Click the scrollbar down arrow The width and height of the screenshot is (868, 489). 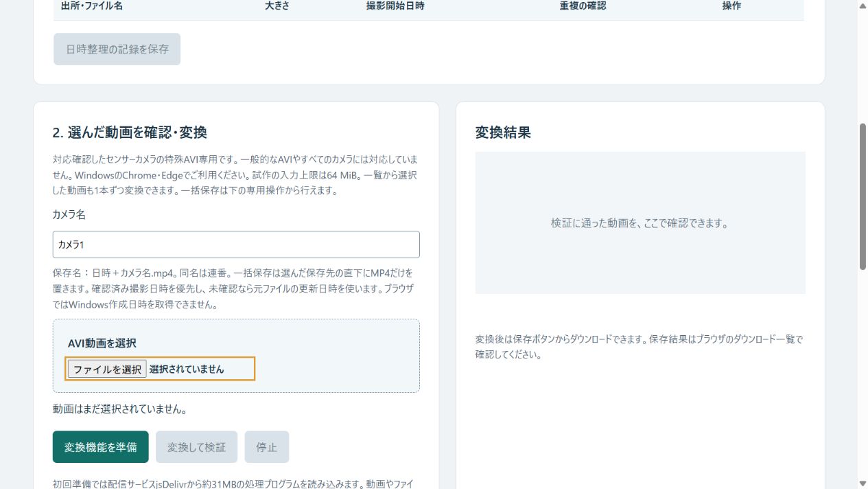tap(863, 484)
